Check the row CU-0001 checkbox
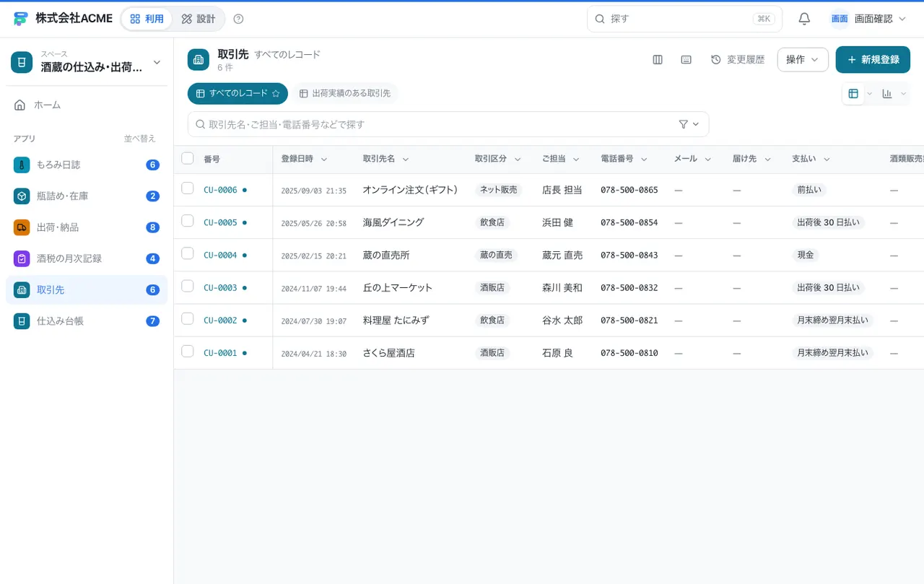Viewport: 924px width, 584px height. tap(188, 352)
